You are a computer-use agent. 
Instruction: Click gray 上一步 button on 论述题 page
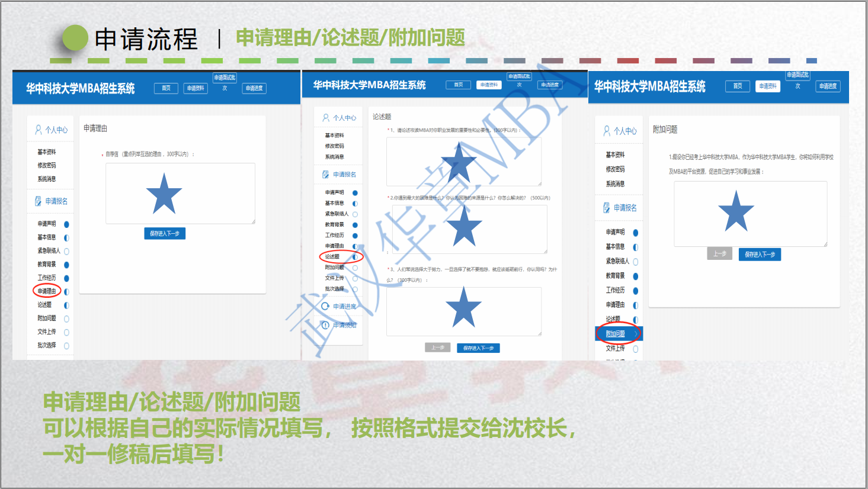pos(438,348)
